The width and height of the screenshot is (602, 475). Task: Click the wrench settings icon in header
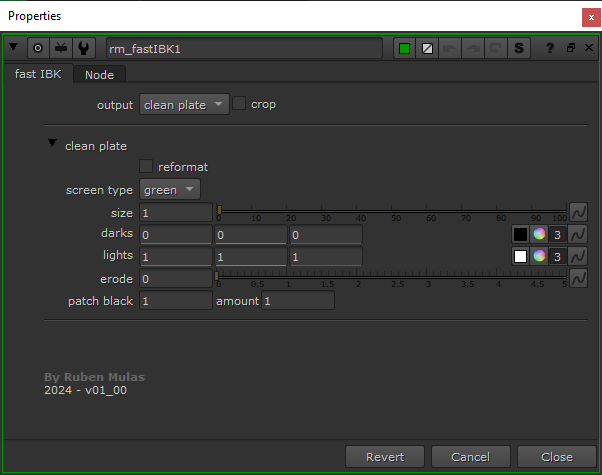(x=84, y=48)
